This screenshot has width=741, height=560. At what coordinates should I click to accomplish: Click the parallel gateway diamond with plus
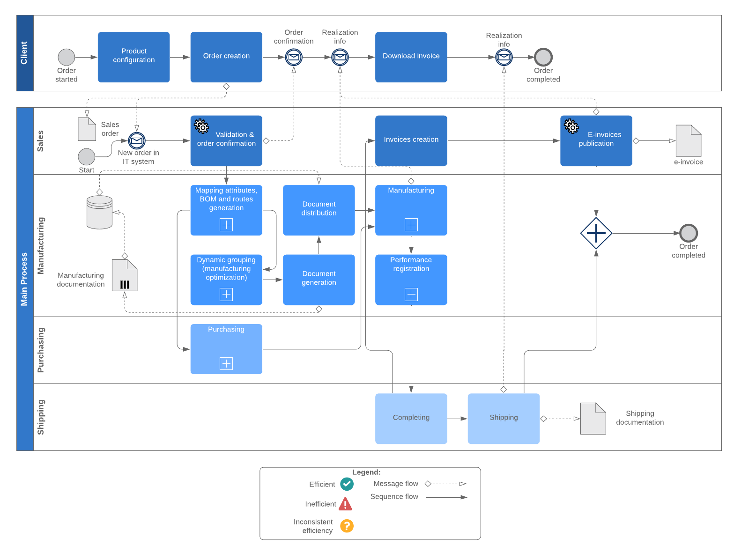click(596, 233)
